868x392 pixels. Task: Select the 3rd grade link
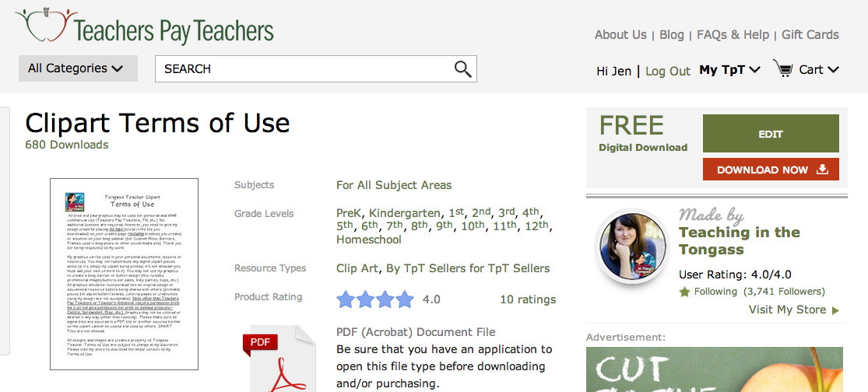(506, 212)
